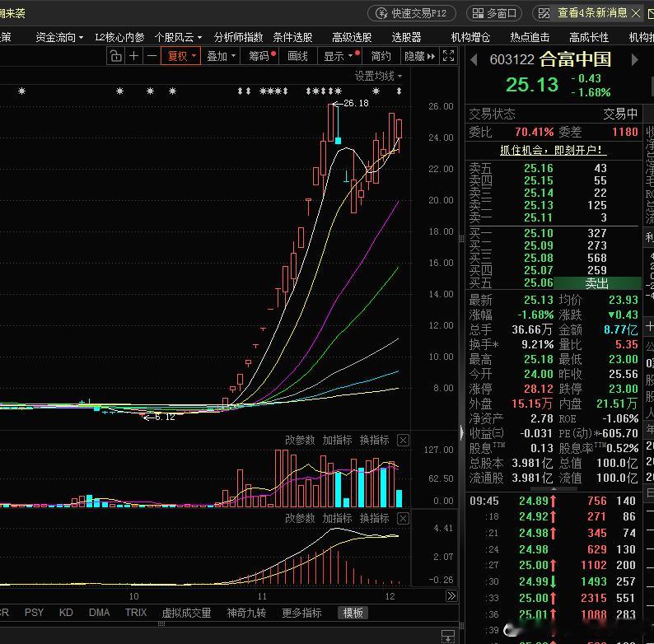Select 神奇九转 indicator tab
This screenshot has width=654, height=644.
pyautogui.click(x=246, y=613)
